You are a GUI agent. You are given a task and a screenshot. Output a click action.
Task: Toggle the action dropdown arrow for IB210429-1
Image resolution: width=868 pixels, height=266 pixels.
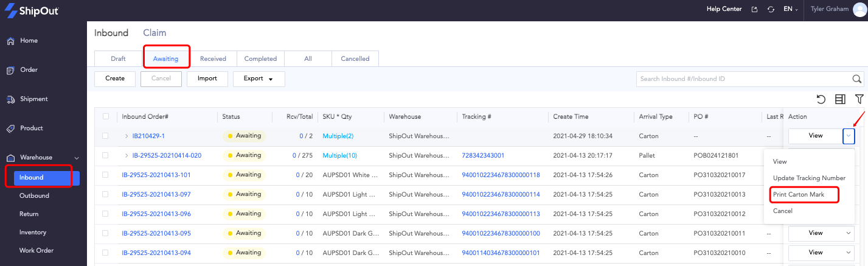[849, 136]
